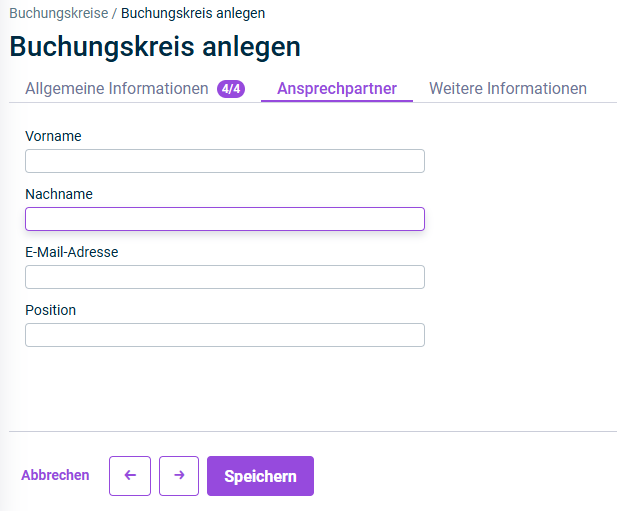Click the E-Mail-Adresse field label

pyautogui.click(x=72, y=252)
